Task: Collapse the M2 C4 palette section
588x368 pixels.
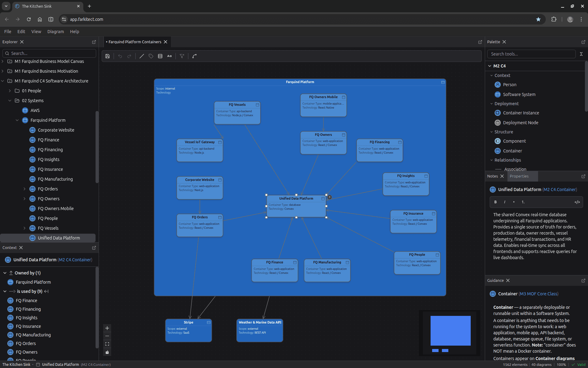Action: [x=489, y=66]
